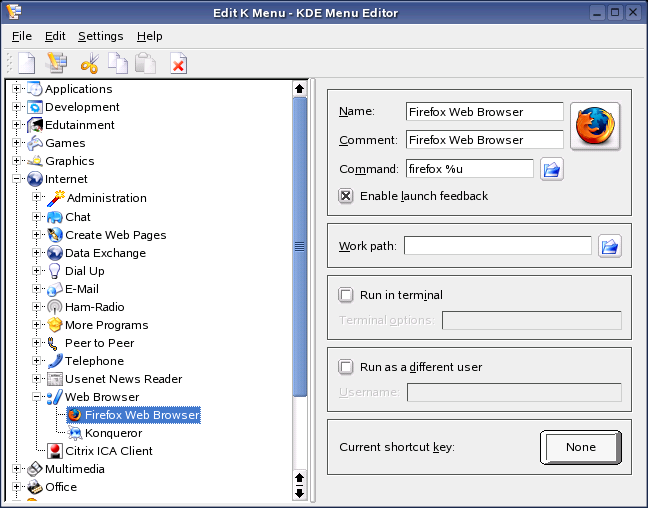Viewport: 648px width, 508px height.
Task: Click the Konqueror icon in tree
Action: coord(75,433)
